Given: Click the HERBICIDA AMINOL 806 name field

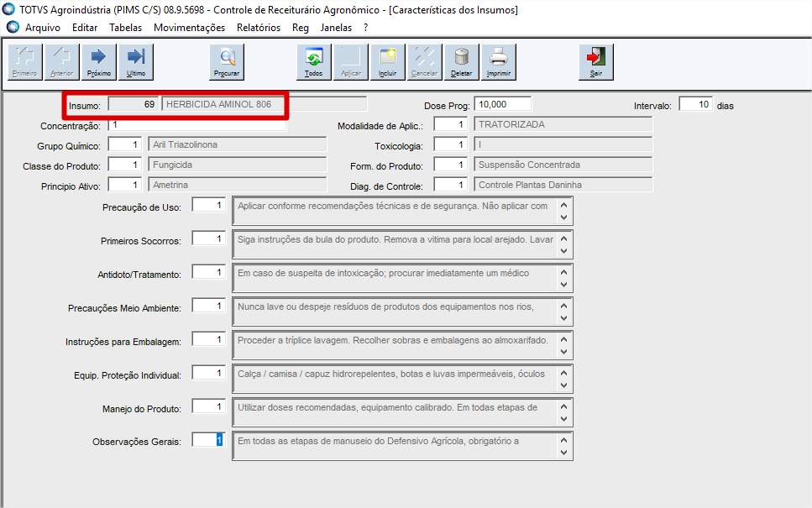Looking at the screenshot, I should (x=265, y=104).
